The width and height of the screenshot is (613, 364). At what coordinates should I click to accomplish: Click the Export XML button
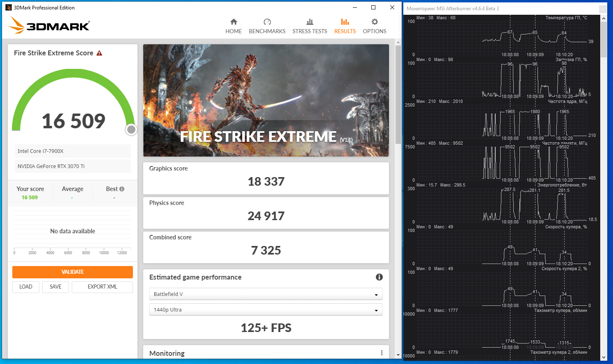(x=102, y=287)
